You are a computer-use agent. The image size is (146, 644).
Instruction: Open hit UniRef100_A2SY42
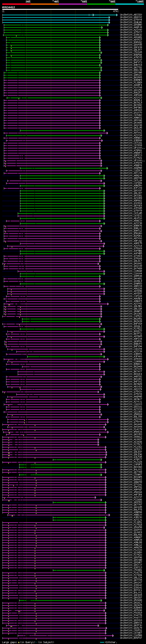[x=131, y=304]
